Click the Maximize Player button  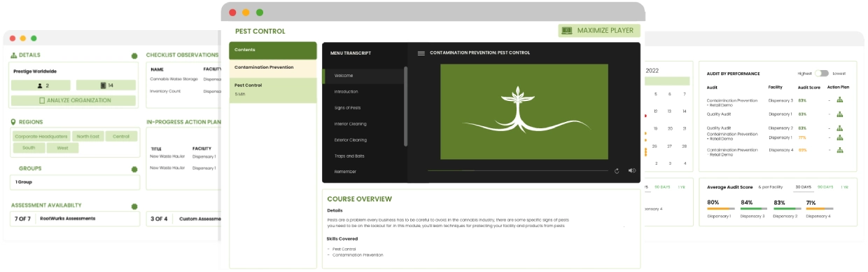599,31
